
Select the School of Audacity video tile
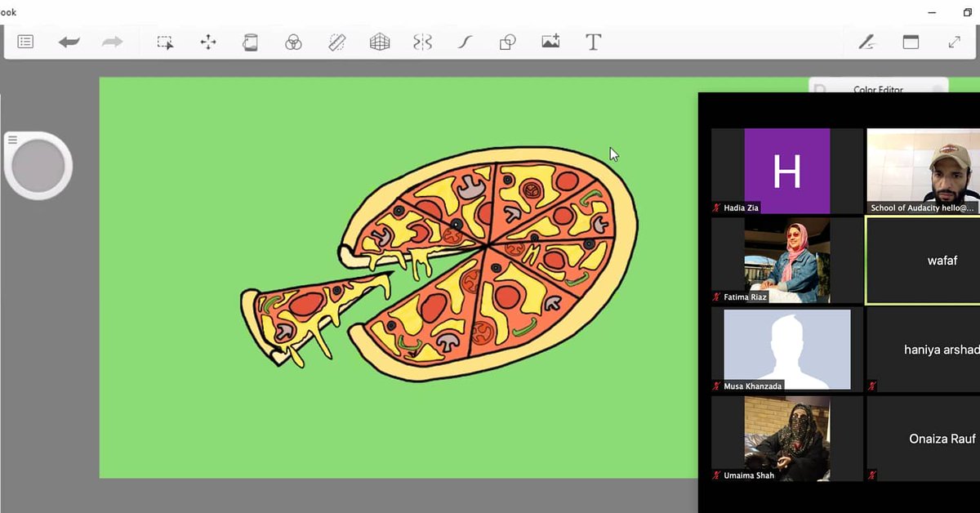tap(924, 172)
